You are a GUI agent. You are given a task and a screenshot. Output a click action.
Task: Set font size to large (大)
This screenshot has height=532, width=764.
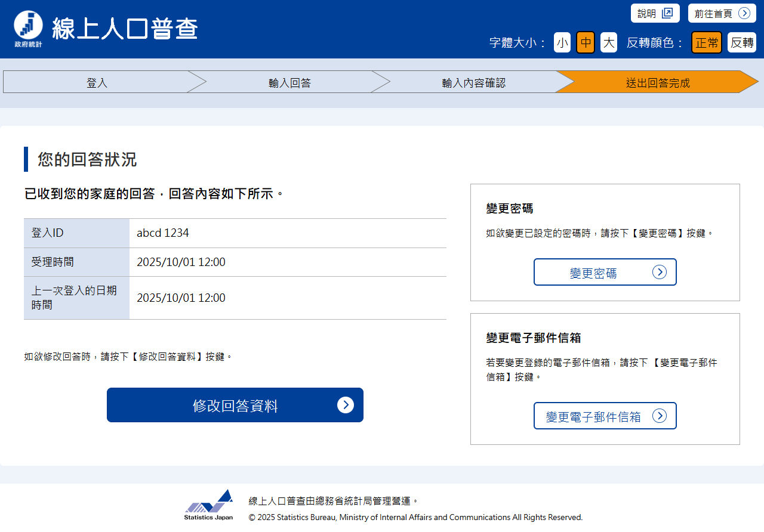point(608,42)
